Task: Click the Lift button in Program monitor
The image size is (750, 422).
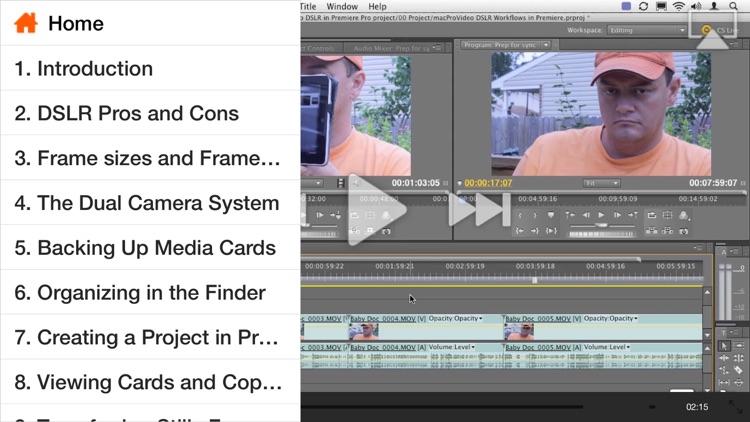Action: (652, 231)
